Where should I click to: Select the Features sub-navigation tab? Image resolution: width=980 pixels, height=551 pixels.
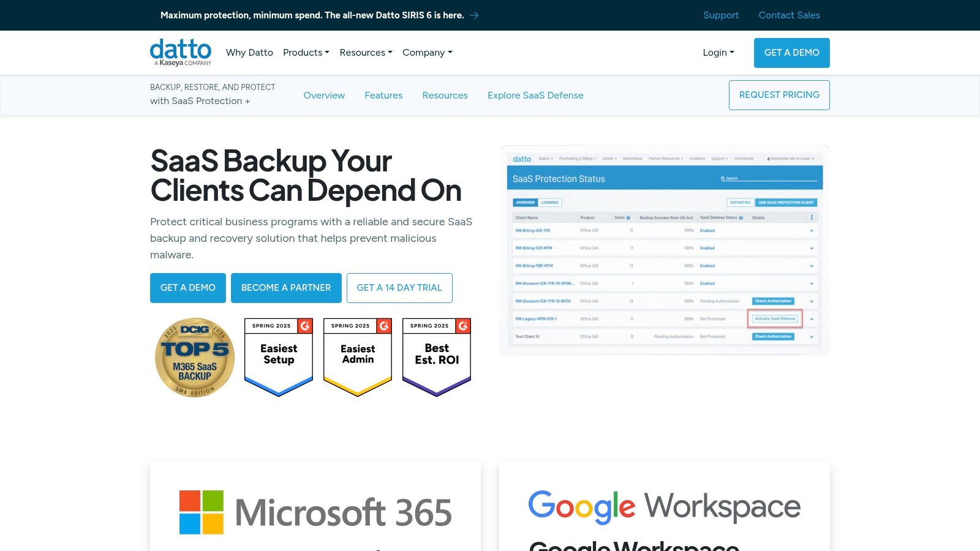pyautogui.click(x=383, y=96)
